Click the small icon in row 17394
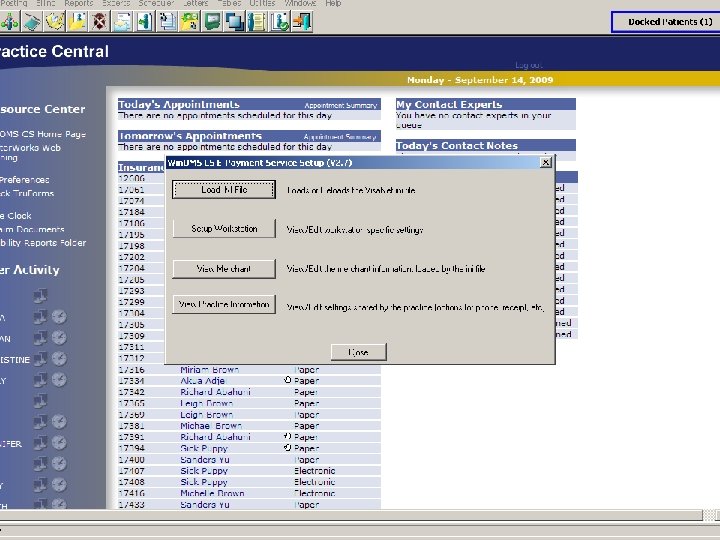 287,448
